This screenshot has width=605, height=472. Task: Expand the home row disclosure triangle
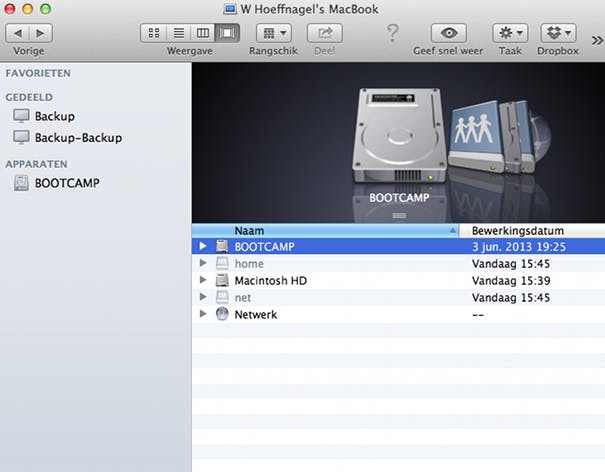click(203, 263)
